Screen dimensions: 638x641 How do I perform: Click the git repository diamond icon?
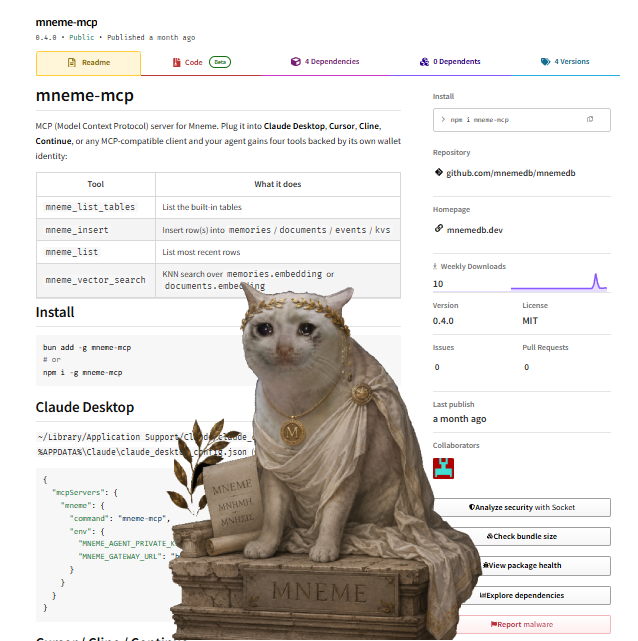click(439, 172)
